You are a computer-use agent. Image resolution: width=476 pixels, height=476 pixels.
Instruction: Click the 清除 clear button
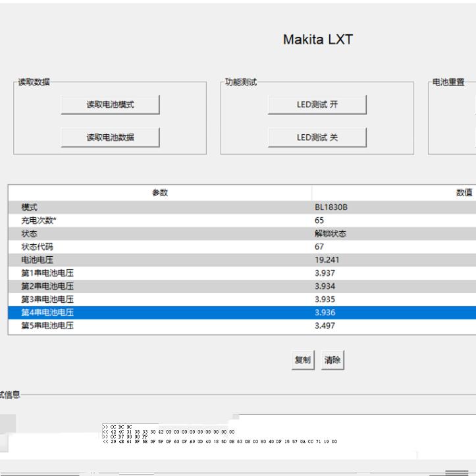tap(332, 360)
